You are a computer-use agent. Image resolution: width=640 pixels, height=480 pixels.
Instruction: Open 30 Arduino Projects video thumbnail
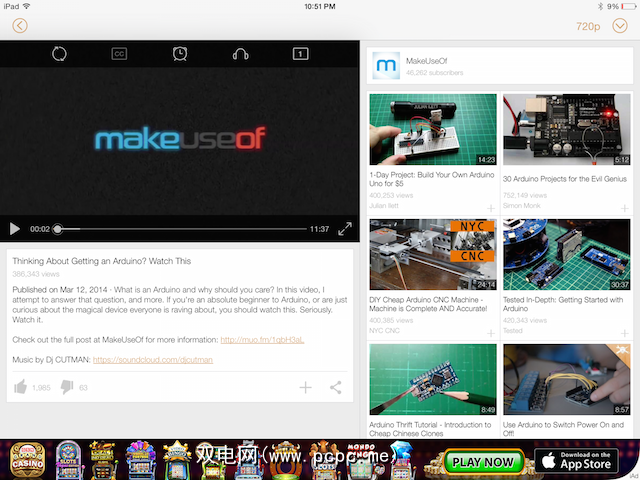tap(567, 129)
